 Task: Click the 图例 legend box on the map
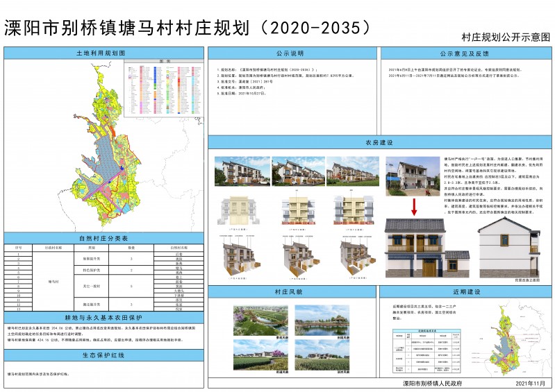click(x=163, y=87)
